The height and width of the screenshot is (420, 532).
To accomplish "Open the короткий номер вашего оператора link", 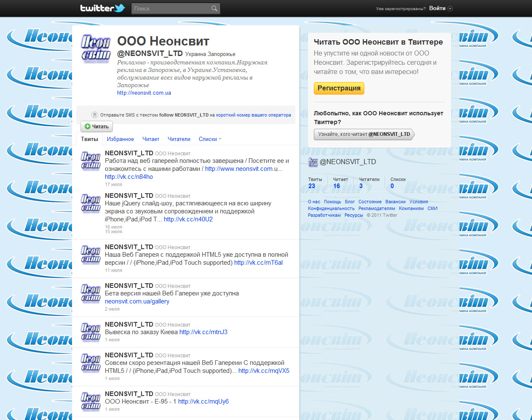I will [x=254, y=115].
